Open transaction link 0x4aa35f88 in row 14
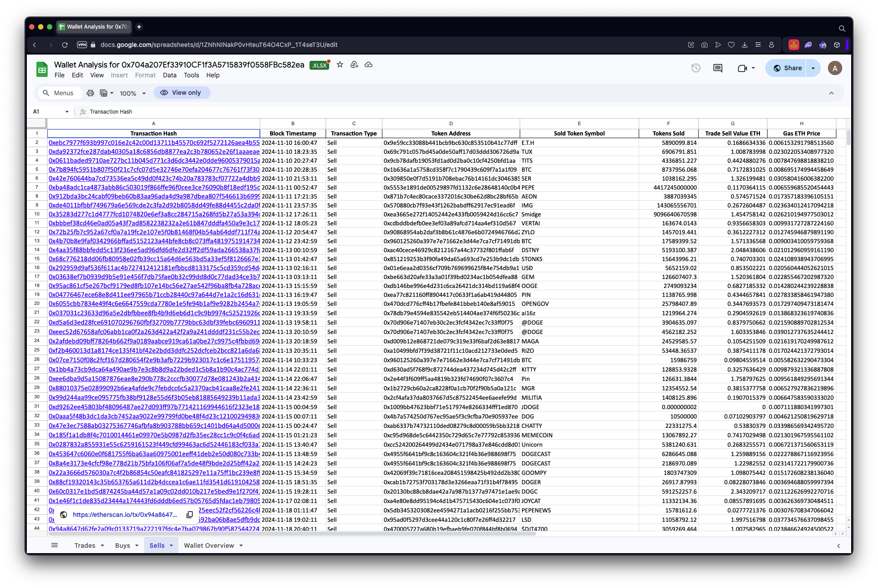878x588 pixels. (154, 250)
